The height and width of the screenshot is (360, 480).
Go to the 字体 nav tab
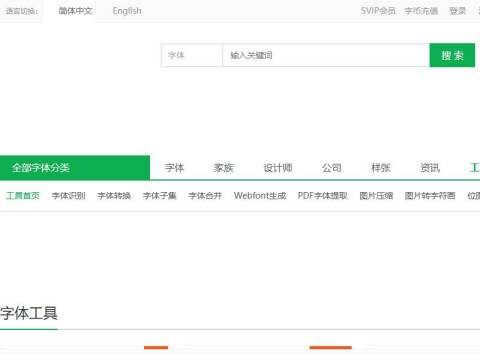click(174, 168)
